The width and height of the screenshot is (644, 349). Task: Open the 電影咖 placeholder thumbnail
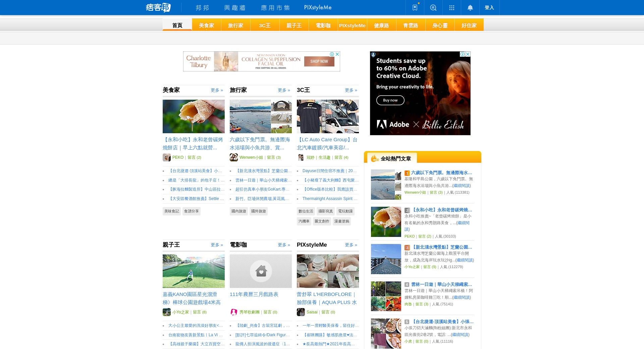[261, 271]
